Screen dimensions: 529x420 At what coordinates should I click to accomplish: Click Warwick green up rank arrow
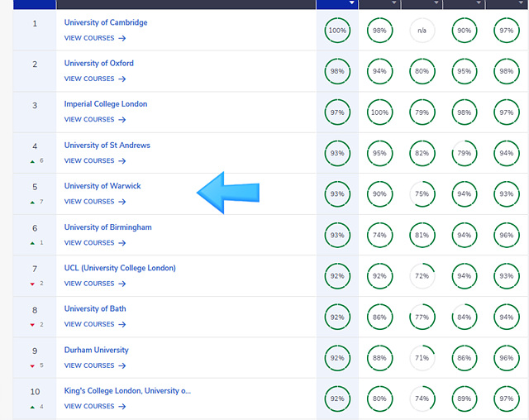pos(32,203)
